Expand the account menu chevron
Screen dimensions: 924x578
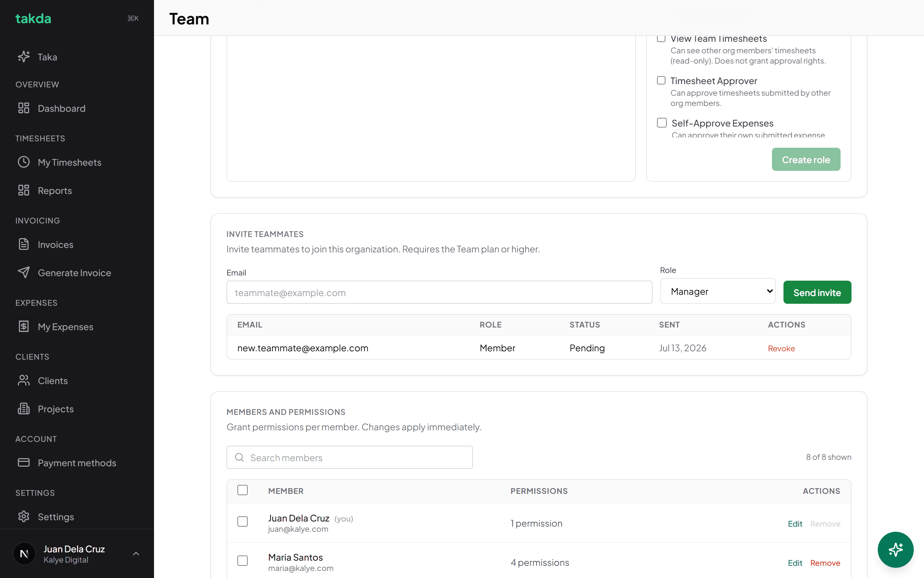coord(136,554)
